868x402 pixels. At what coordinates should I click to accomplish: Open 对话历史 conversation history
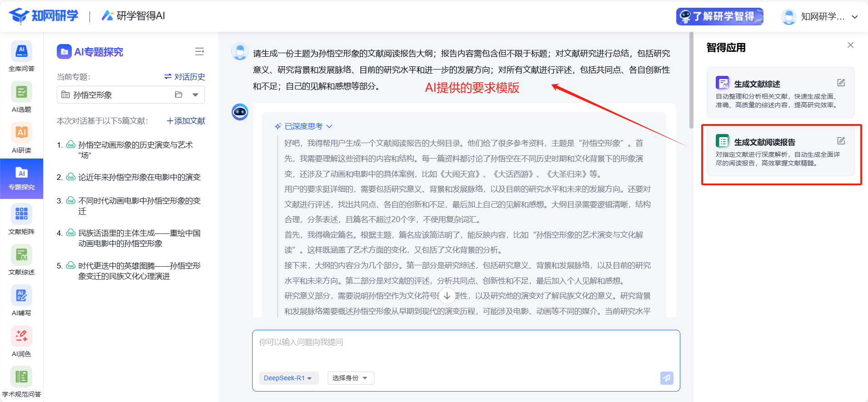[185, 77]
